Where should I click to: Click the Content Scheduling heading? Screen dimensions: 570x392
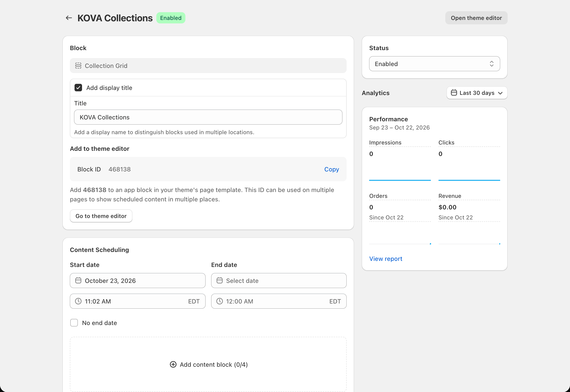[99, 250]
